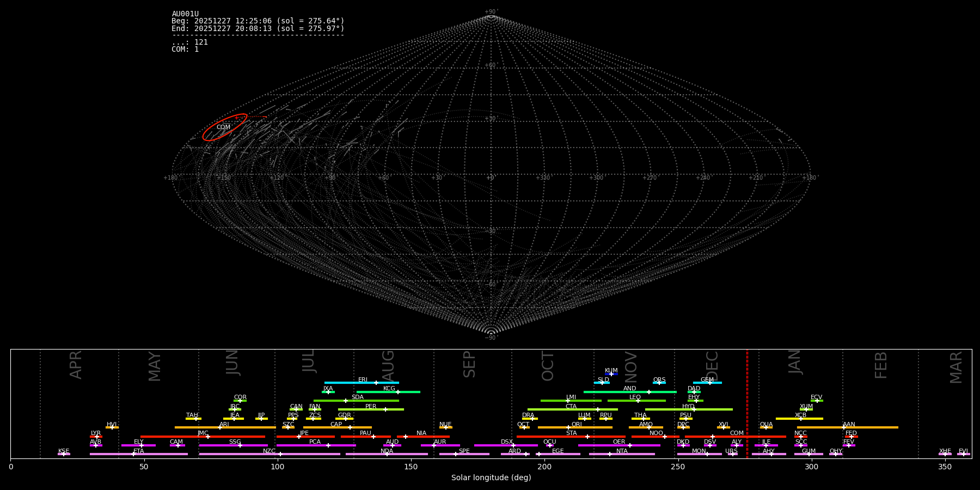Click the DEC month label
This screenshot has width=980, height=490.
pos(712,366)
